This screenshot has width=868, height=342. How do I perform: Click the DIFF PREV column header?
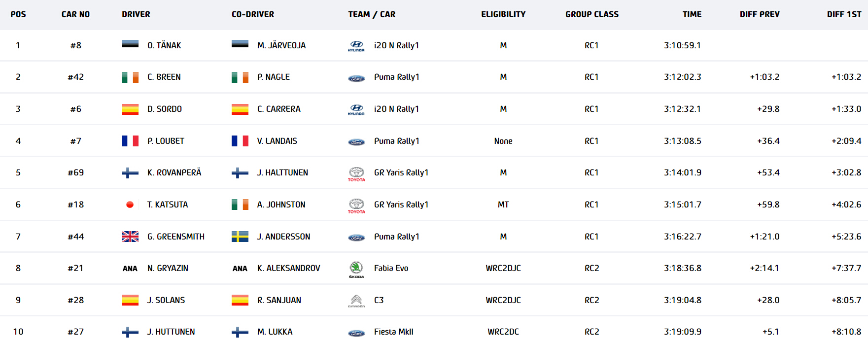coord(759,14)
